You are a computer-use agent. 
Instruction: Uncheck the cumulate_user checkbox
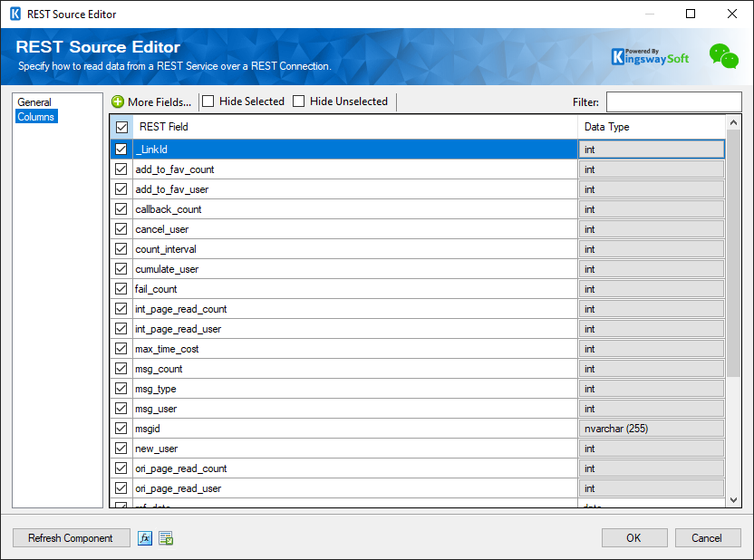121,269
